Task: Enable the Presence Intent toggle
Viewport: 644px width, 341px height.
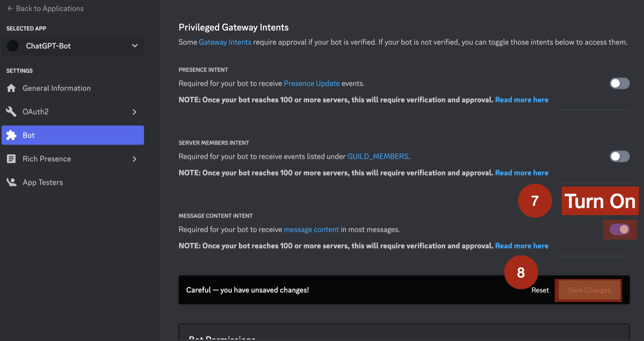Action: coord(620,83)
